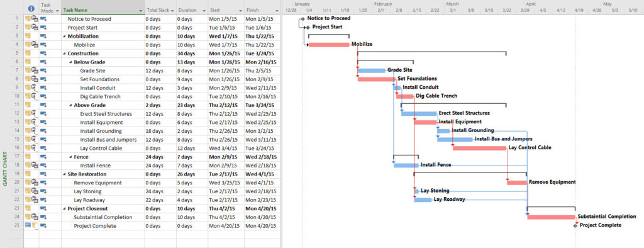Click the task mode icon on Site Restoration row

pyautogui.click(x=43, y=174)
